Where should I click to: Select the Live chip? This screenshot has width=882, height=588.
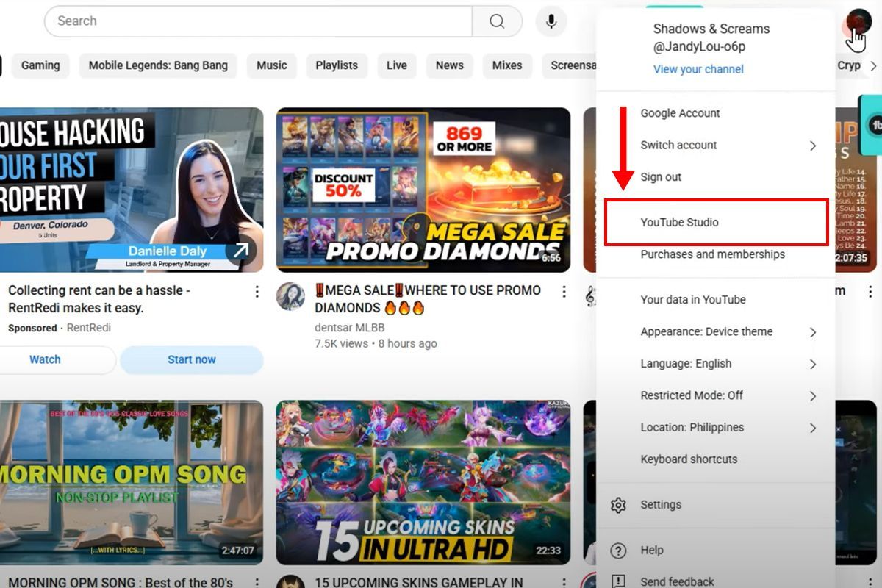[397, 65]
